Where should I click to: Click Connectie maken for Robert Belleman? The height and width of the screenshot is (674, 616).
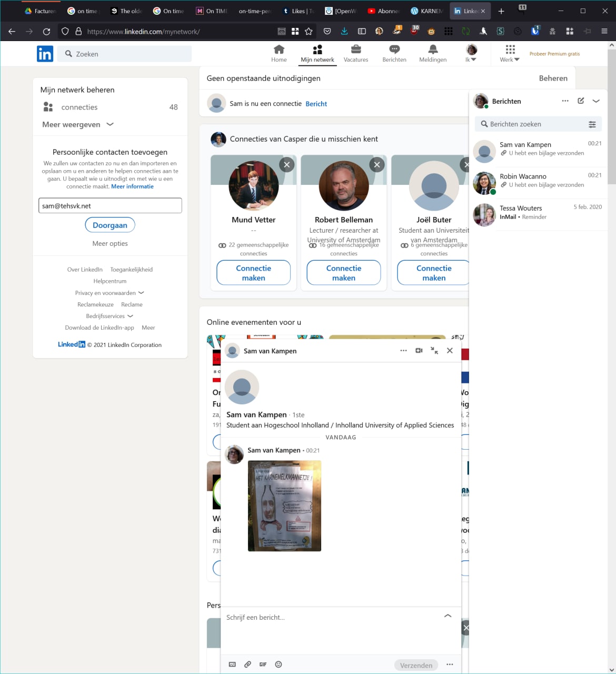343,273
